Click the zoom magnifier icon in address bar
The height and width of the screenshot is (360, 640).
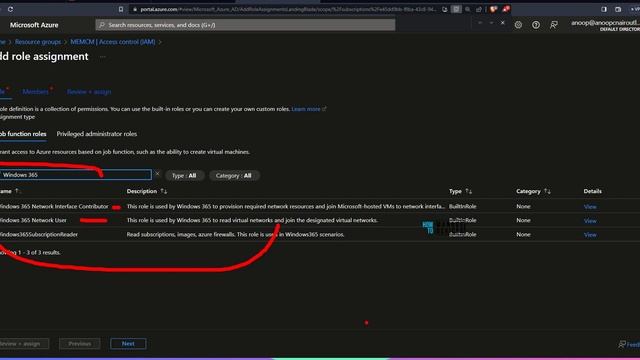coord(468,9)
